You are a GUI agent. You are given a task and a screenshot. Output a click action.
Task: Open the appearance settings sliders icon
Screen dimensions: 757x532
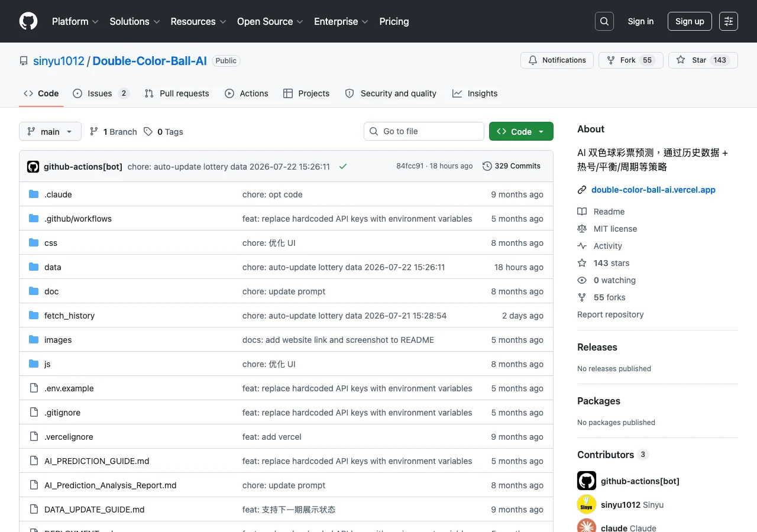coord(729,21)
